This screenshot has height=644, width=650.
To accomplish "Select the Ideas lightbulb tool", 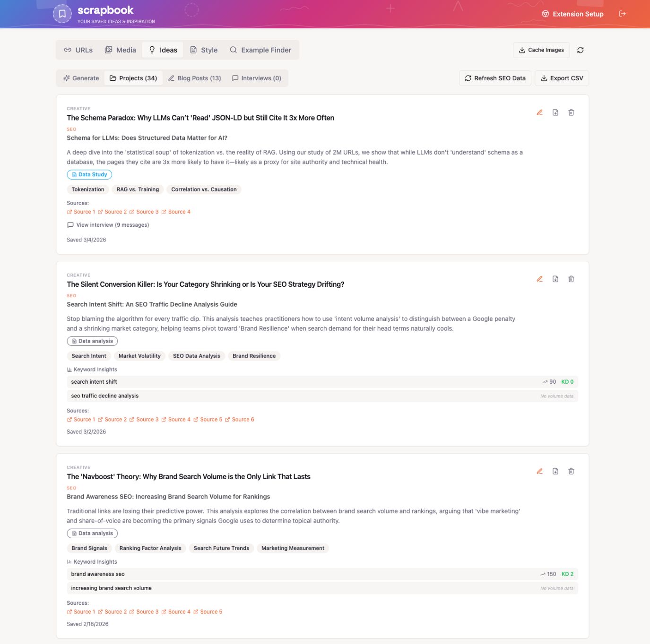I will pos(162,50).
